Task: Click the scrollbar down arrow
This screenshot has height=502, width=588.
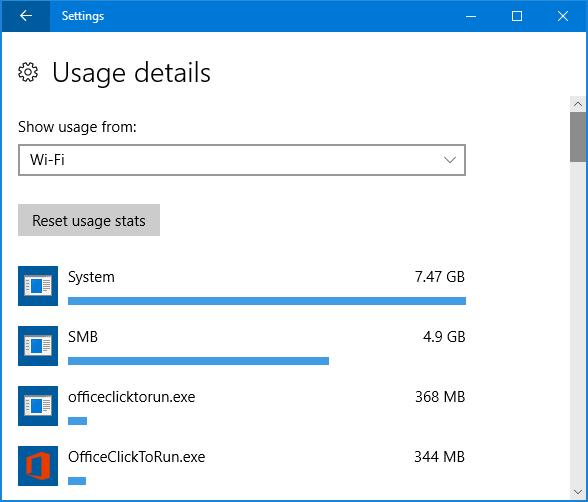Action: tap(578, 492)
